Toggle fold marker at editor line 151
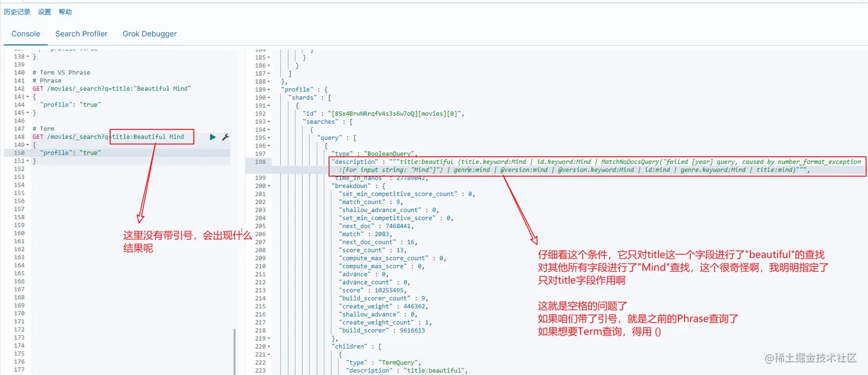 pos(28,161)
